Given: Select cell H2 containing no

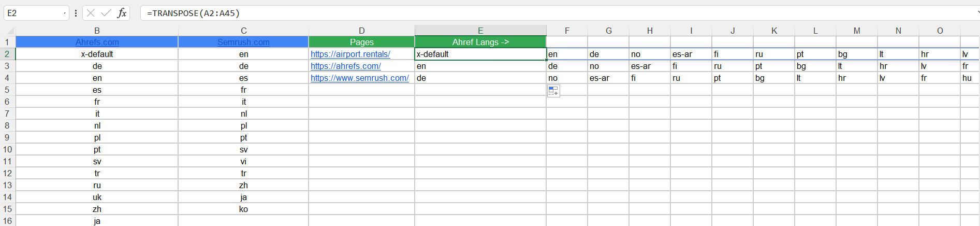Looking at the screenshot, I should (650, 54).
